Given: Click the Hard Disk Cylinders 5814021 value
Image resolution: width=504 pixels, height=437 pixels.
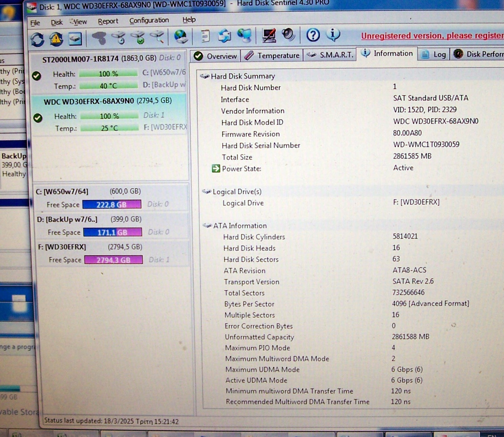Looking at the screenshot, I should point(405,236).
